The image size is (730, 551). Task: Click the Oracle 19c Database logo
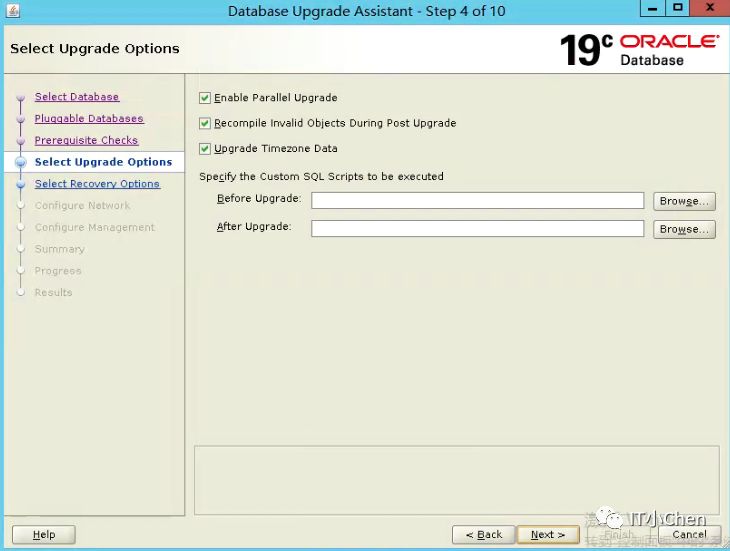coord(639,50)
